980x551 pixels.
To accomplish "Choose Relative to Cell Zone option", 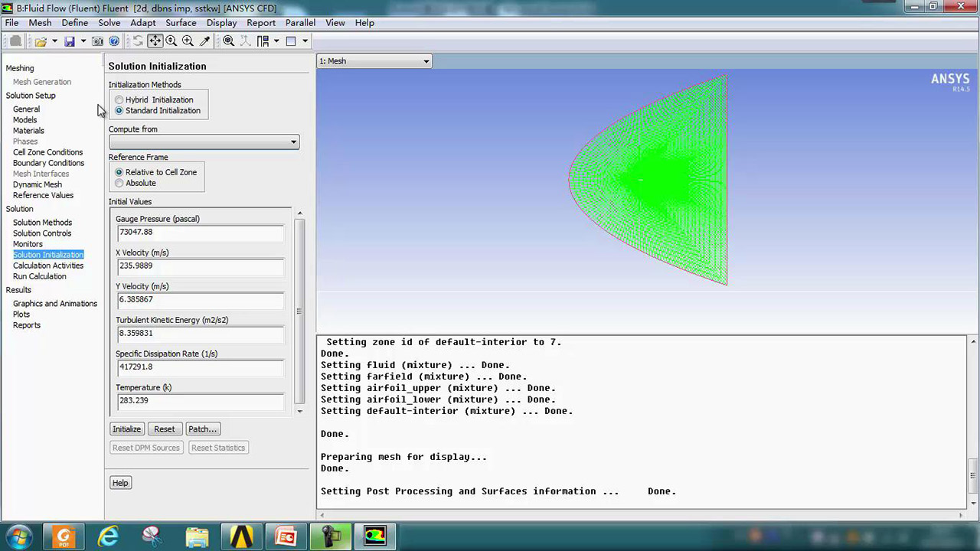I will click(119, 172).
